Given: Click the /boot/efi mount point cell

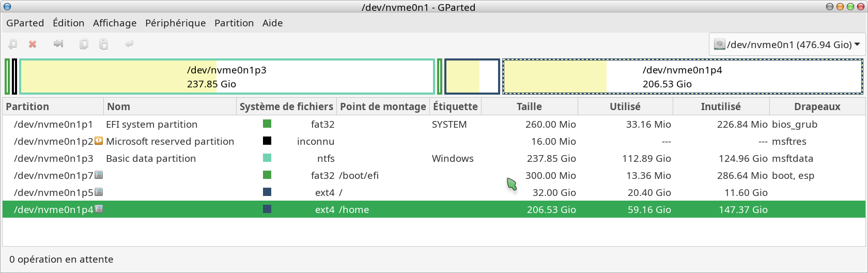Looking at the screenshot, I should coord(359,175).
